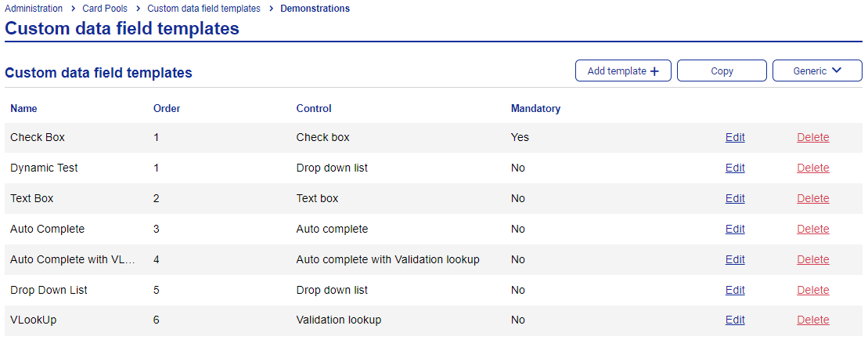Edit the VLookUp template
Image resolution: width=868 pixels, height=340 pixels.
pos(735,320)
